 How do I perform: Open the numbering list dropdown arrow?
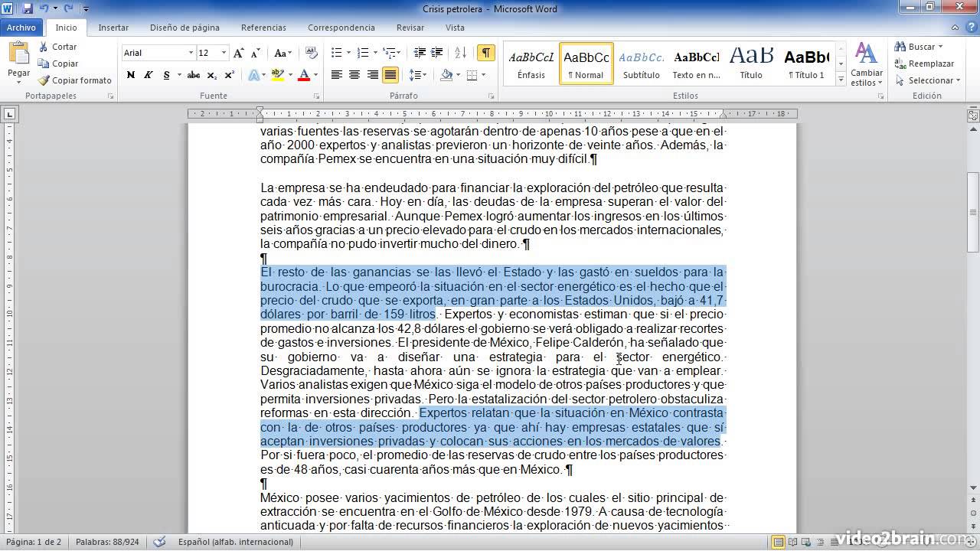pyautogui.click(x=374, y=53)
